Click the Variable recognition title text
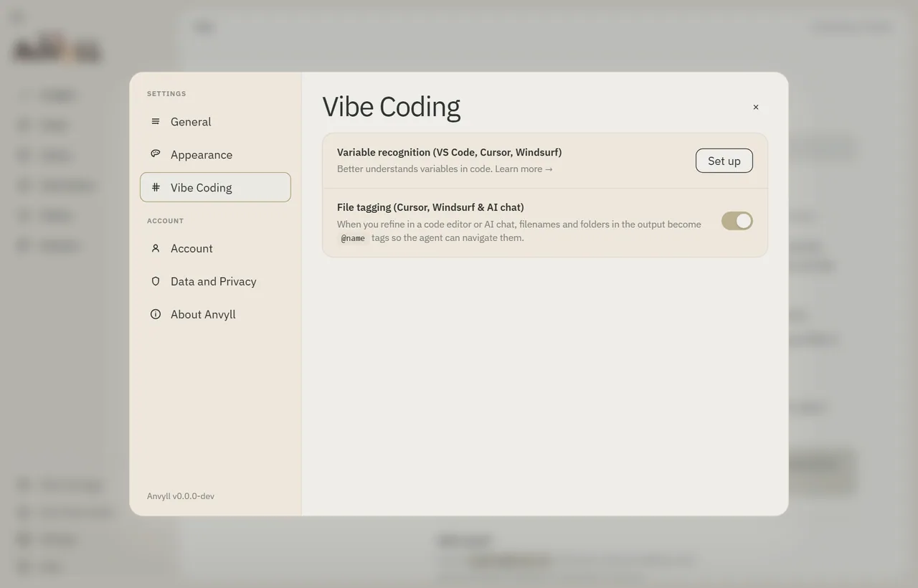Image resolution: width=918 pixels, height=588 pixels. point(450,152)
